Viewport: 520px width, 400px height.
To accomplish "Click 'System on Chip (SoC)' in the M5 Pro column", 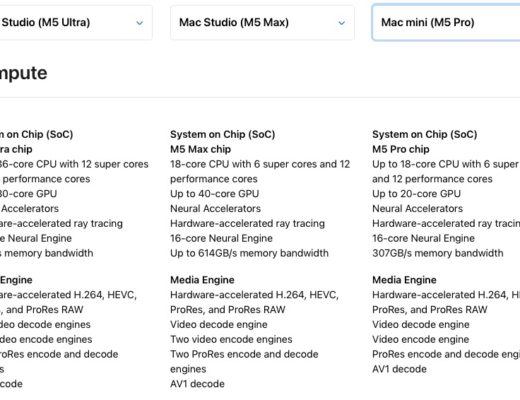I will pos(425,134).
